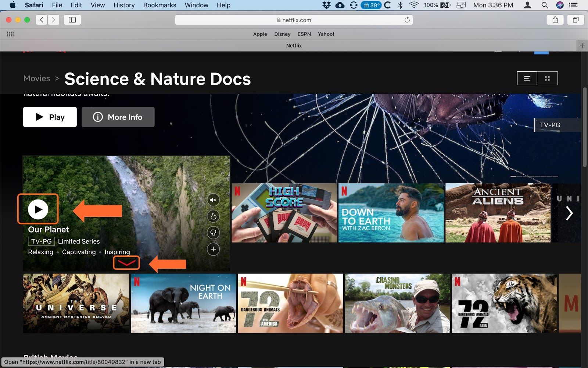This screenshot has width=588, height=368.
Task: Open the Safari application menu
Action: point(34,5)
